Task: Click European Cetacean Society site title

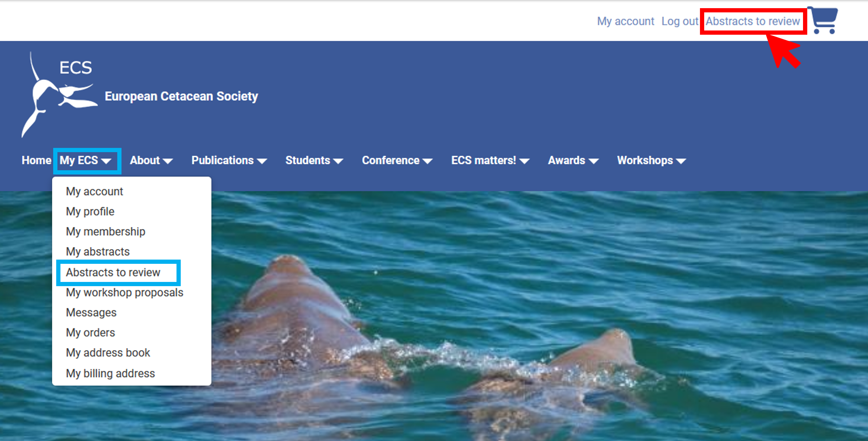Action: tap(181, 96)
